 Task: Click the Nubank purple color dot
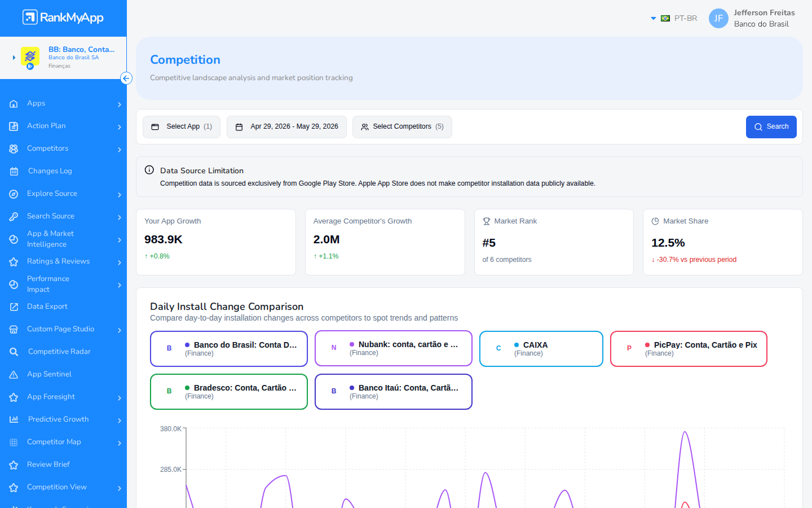(x=352, y=344)
